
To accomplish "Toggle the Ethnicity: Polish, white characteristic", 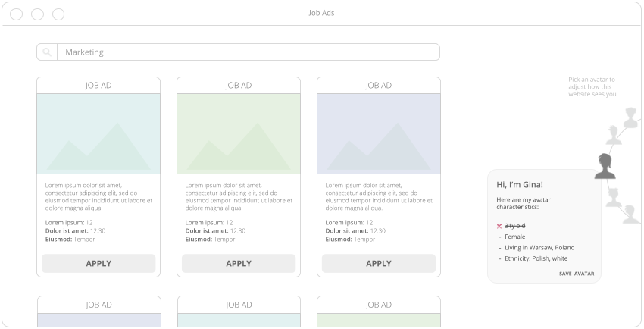I will pos(536,258).
